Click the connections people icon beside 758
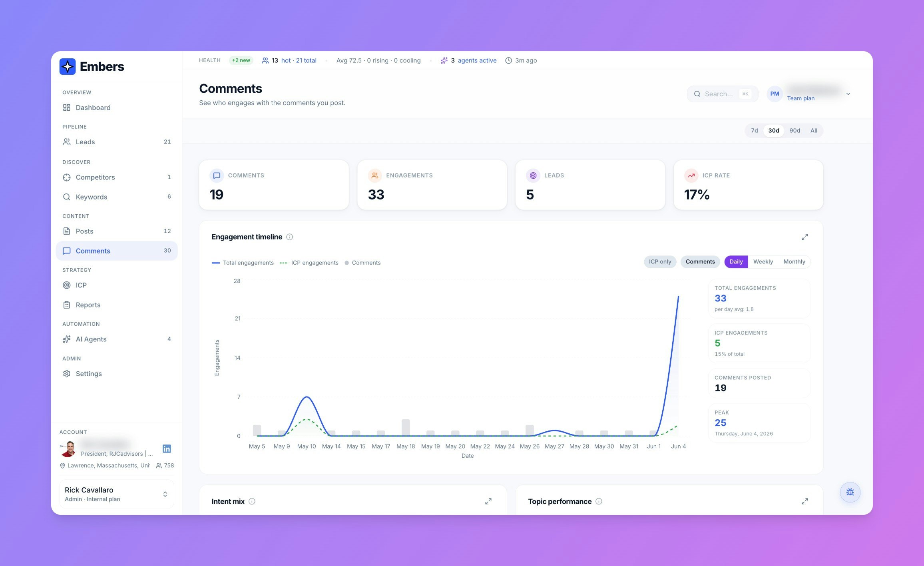This screenshot has width=924, height=566. (159, 466)
